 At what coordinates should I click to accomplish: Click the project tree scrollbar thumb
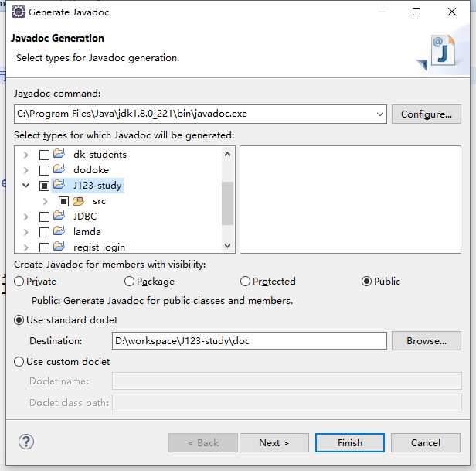pos(227,203)
